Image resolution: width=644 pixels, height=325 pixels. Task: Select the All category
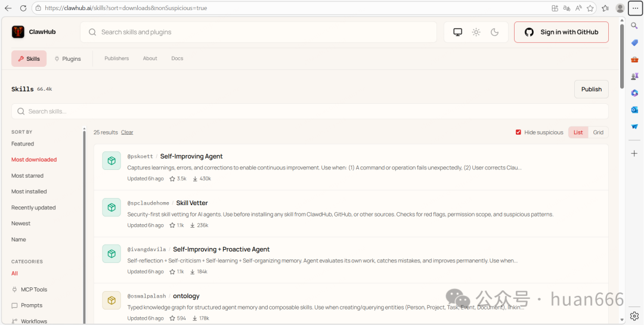14,273
